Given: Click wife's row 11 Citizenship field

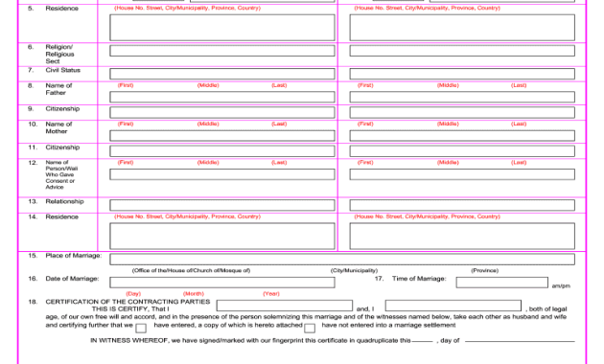Looking at the screenshot, I should (462, 150).
